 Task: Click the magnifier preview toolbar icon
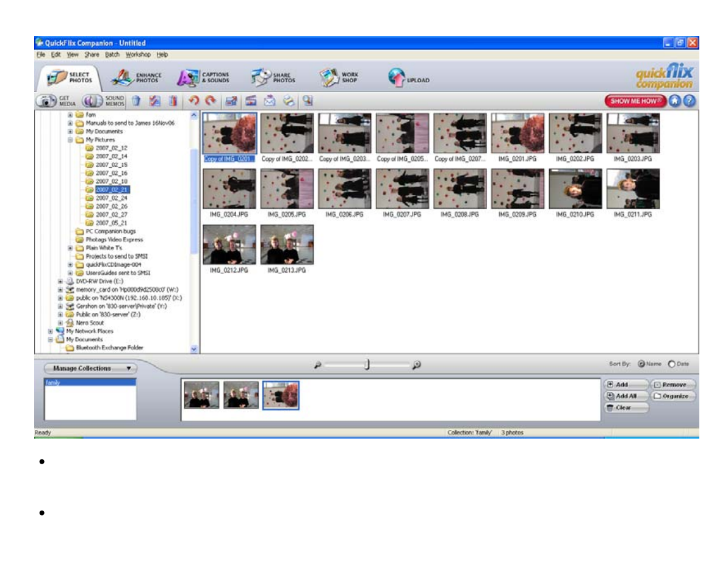pyautogui.click(x=308, y=101)
